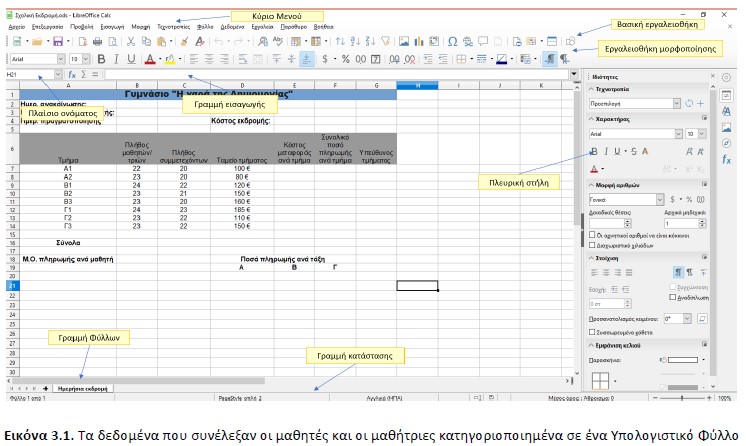Click the formula input line

300,75
